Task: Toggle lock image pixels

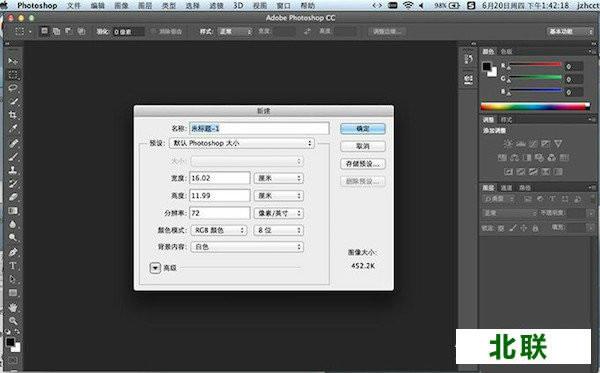Action: click(513, 228)
